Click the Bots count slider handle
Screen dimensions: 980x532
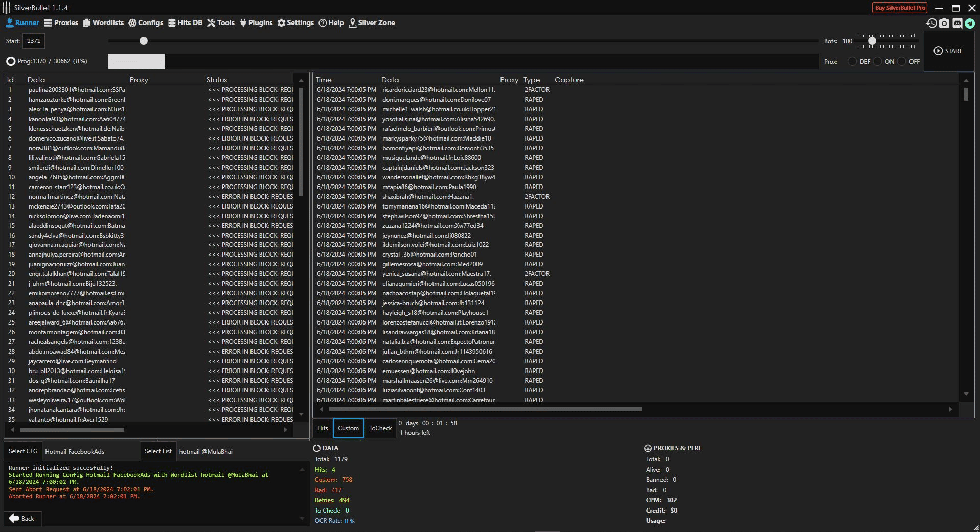[x=872, y=41]
